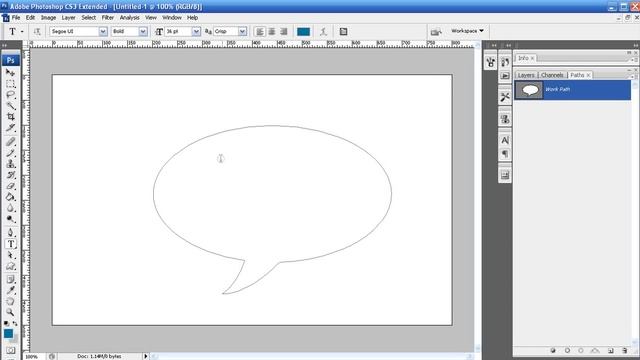Open the Analysis menu
The image size is (640, 360).
point(129,18)
